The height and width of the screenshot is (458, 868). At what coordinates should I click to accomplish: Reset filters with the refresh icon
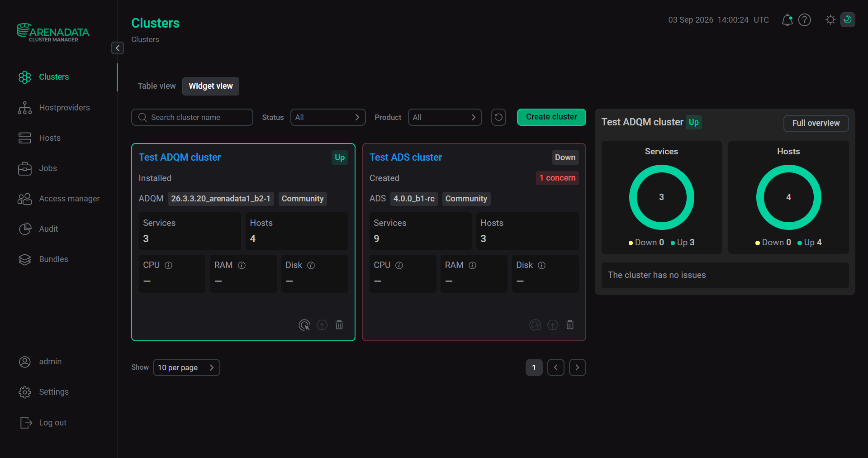pyautogui.click(x=498, y=117)
